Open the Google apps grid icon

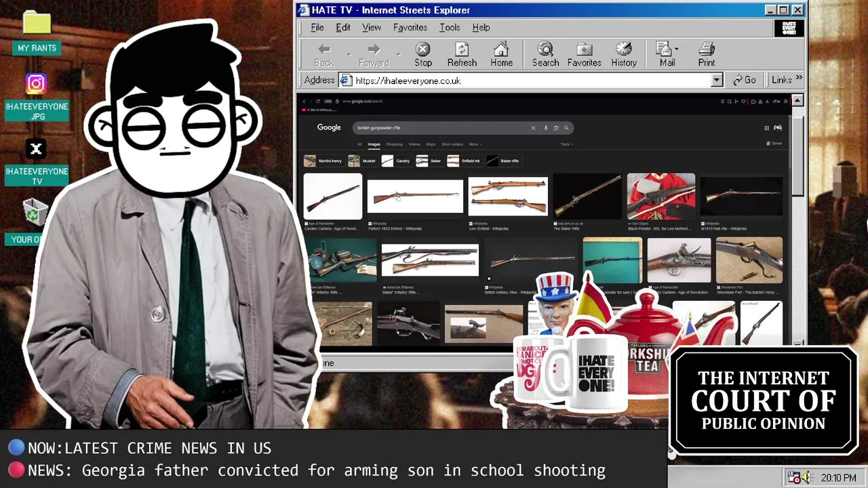coord(766,128)
